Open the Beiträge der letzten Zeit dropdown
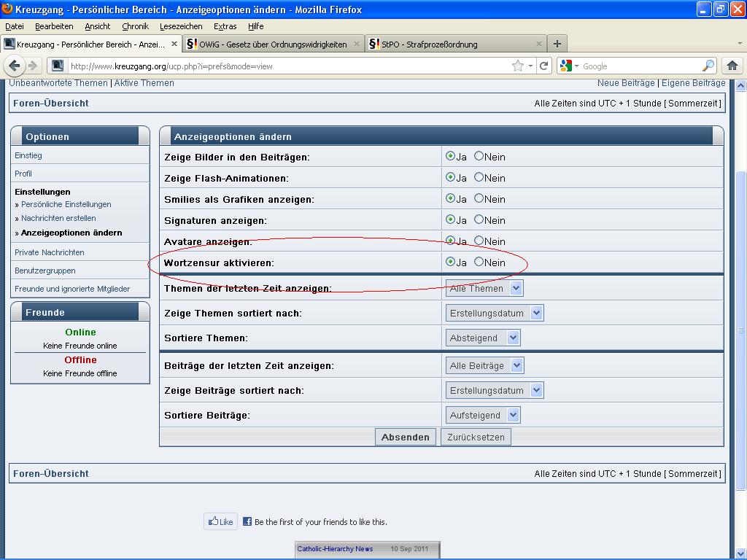This screenshot has width=747, height=560. [484, 365]
